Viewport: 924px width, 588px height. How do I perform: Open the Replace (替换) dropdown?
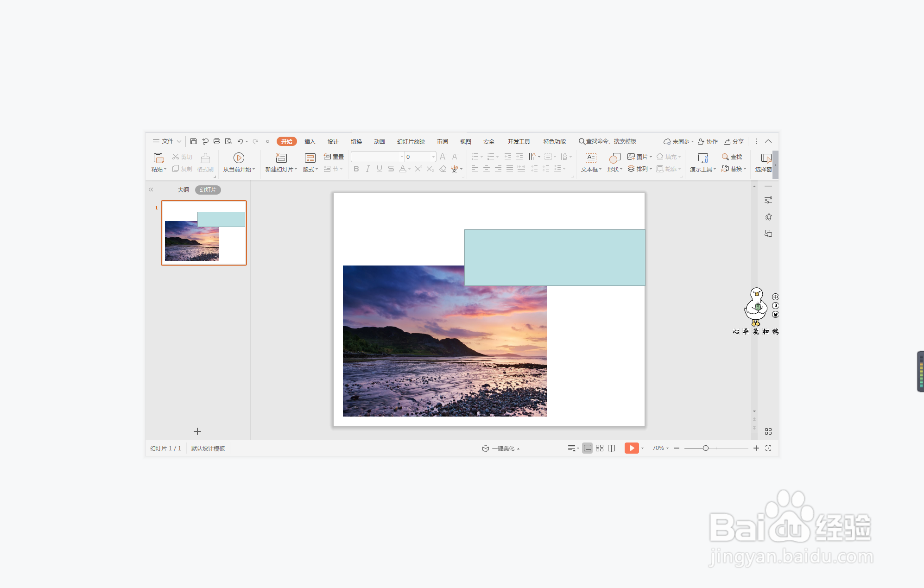coord(745,169)
